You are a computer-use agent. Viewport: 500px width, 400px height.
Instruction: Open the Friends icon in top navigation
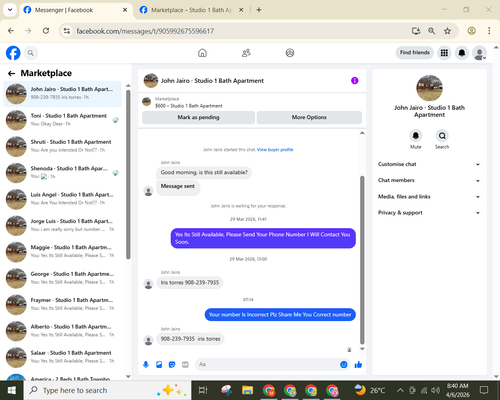[246, 53]
